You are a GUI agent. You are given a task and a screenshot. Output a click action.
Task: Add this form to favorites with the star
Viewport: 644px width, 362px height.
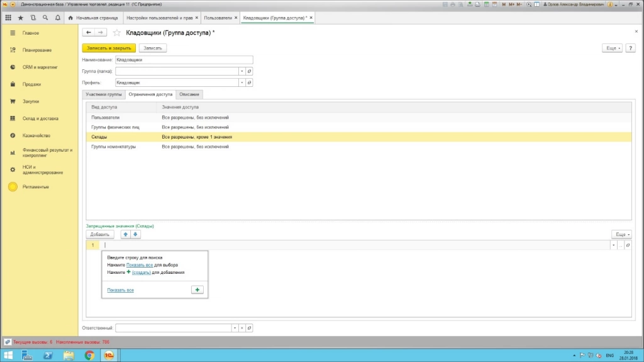pos(116,33)
